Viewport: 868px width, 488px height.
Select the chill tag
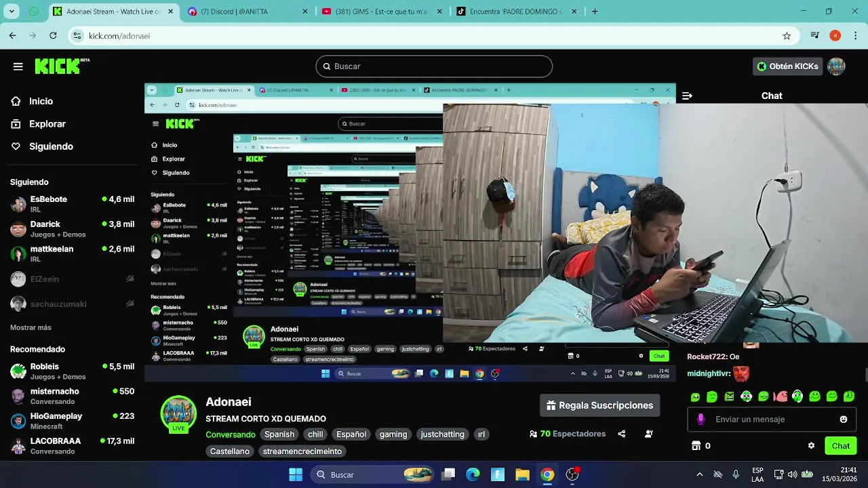click(x=315, y=434)
